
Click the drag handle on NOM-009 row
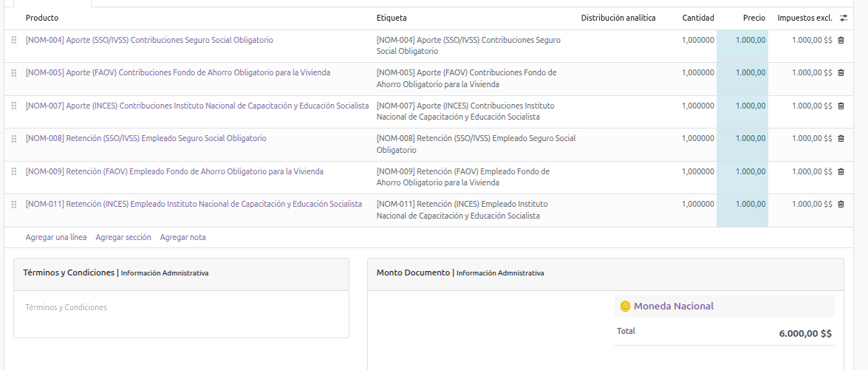(14, 172)
